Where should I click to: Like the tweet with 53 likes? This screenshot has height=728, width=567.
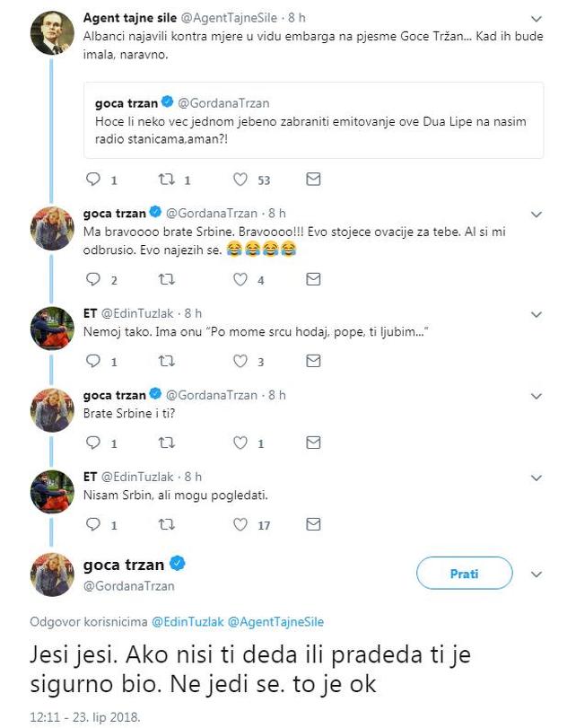[x=240, y=180]
